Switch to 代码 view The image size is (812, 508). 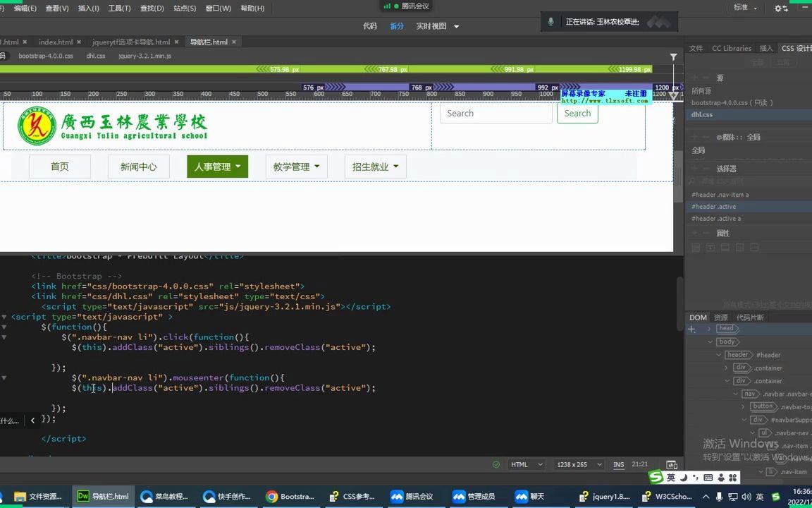pos(370,26)
